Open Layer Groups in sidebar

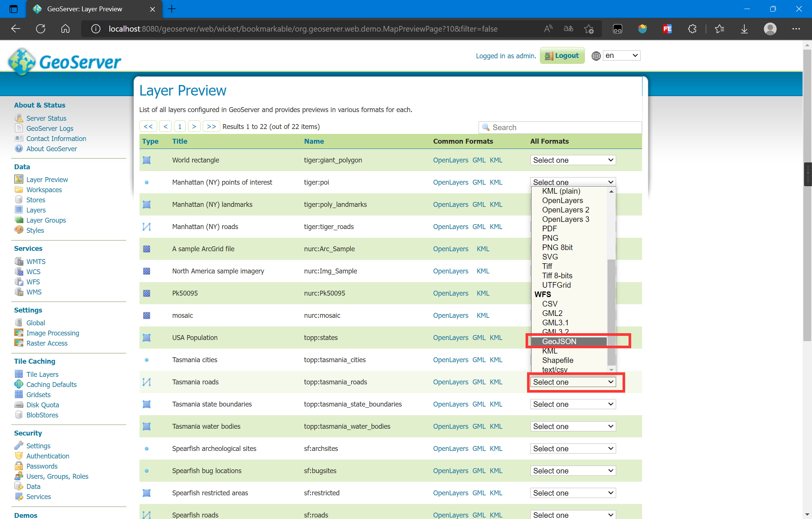tap(46, 220)
